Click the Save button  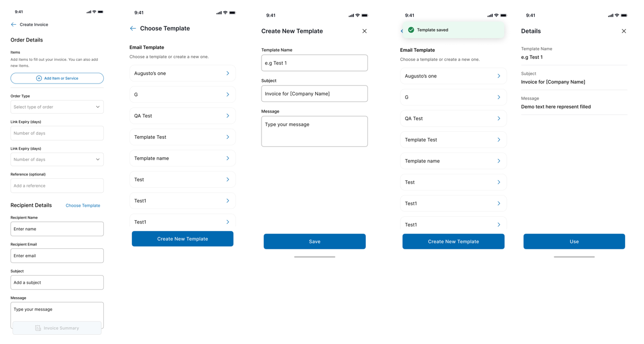point(315,242)
